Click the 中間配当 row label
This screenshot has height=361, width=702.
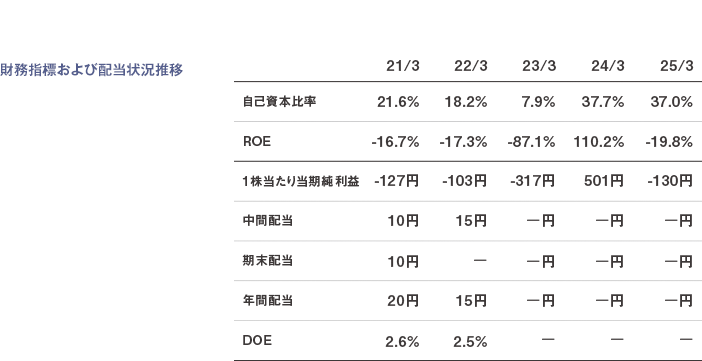[267, 221]
